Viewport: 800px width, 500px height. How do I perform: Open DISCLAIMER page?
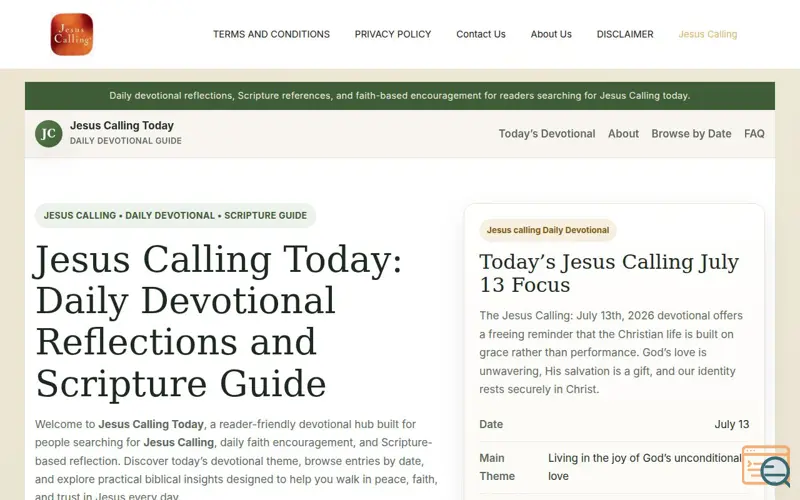[x=625, y=34]
